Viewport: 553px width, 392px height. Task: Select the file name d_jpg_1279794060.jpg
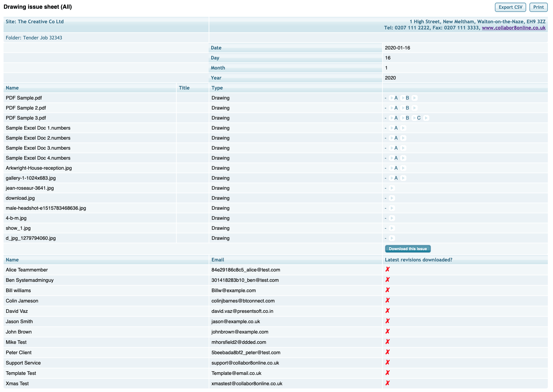click(31, 238)
